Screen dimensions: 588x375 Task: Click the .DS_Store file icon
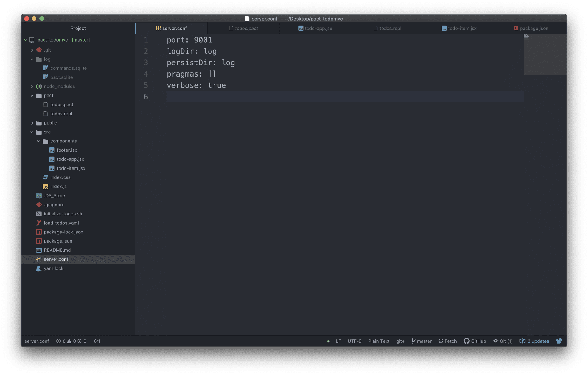point(39,195)
